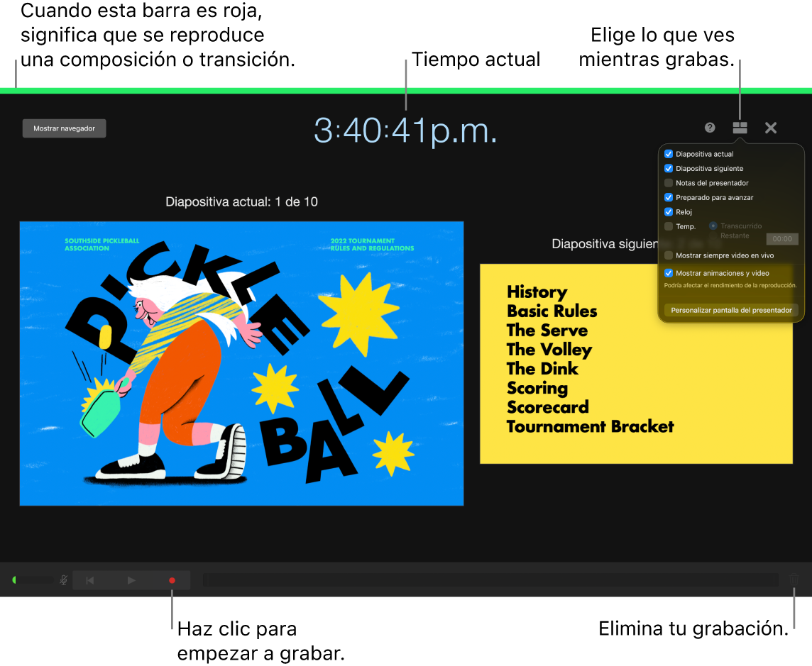Image resolution: width=812 pixels, height=666 pixels.
Task: Unmute the microphone icon
Action: click(x=62, y=579)
